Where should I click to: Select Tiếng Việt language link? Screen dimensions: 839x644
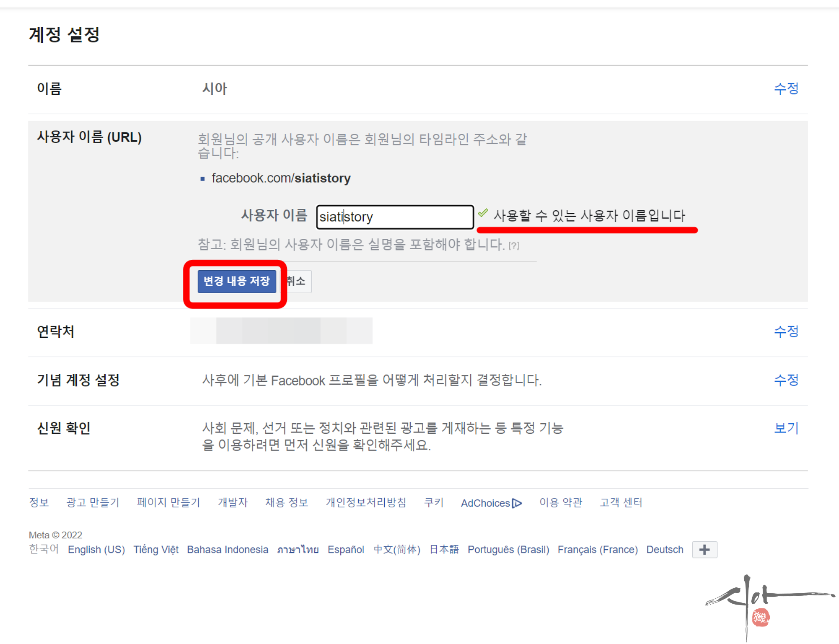[x=156, y=550]
